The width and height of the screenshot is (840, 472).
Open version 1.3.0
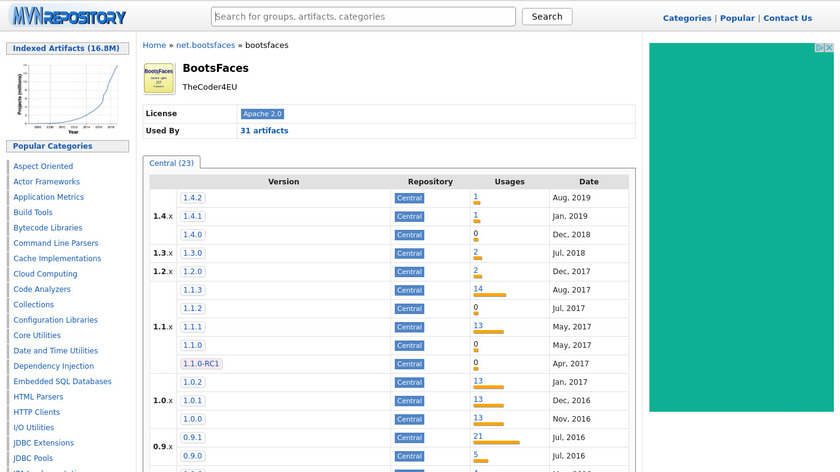click(192, 253)
